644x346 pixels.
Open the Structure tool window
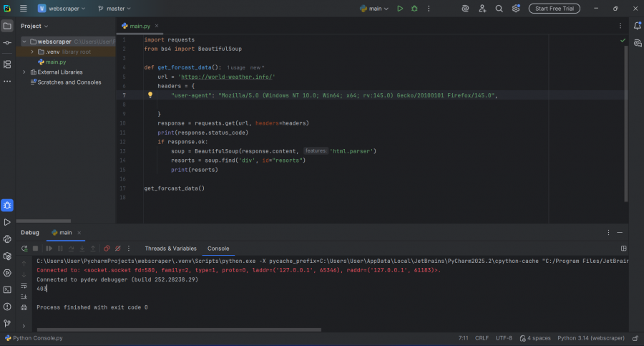pyautogui.click(x=7, y=64)
